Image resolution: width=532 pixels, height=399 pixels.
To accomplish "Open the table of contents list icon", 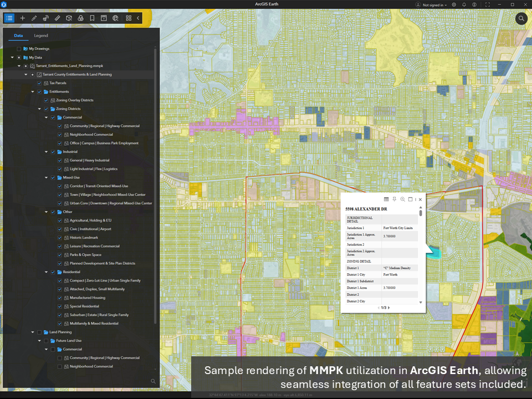I will 9,18.
